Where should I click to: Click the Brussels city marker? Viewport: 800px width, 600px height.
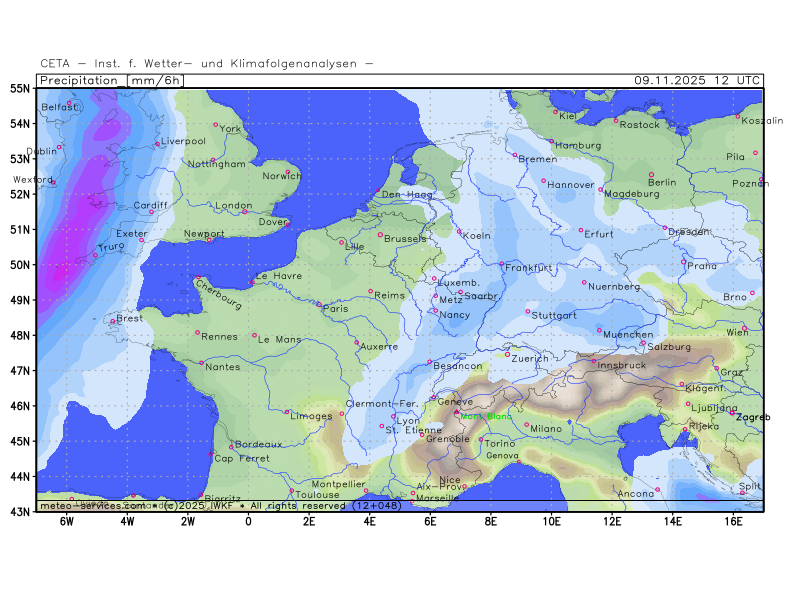tap(380, 235)
